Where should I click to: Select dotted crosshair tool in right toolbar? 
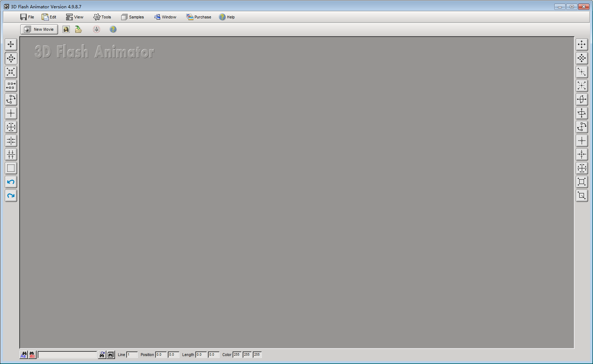[x=582, y=141]
